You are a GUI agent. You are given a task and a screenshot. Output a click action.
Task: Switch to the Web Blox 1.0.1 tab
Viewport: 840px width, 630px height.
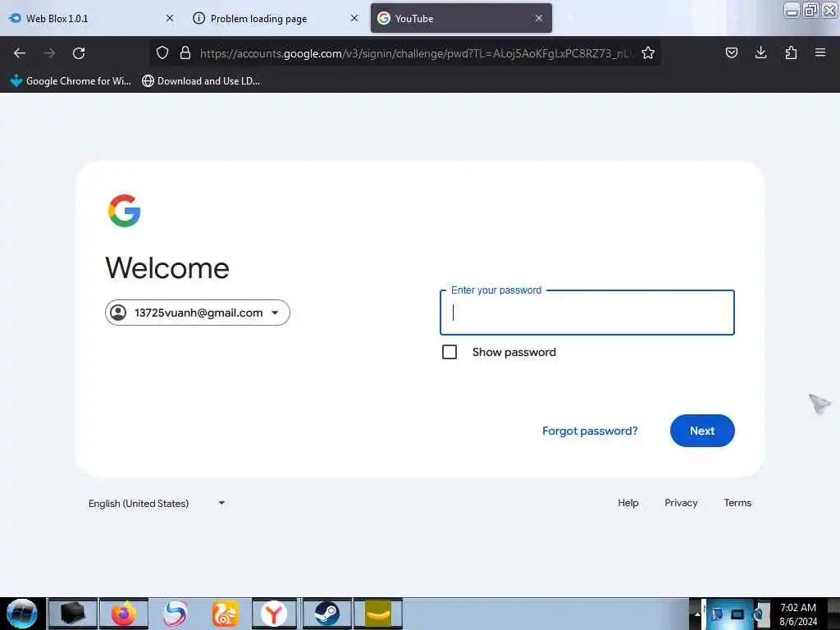pyautogui.click(x=91, y=18)
